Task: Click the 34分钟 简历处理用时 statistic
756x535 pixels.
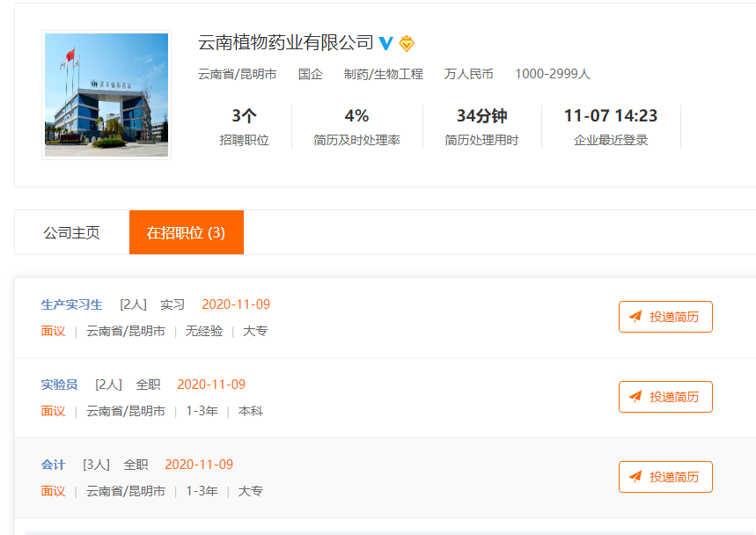Action: tap(481, 127)
